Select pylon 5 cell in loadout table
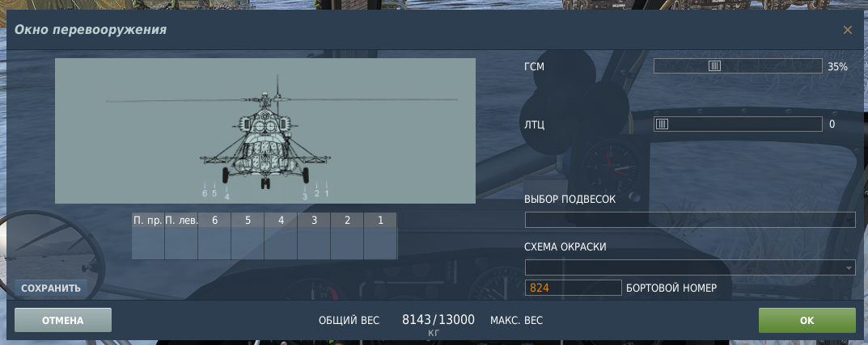The width and height of the screenshot is (868, 345). coord(248,243)
